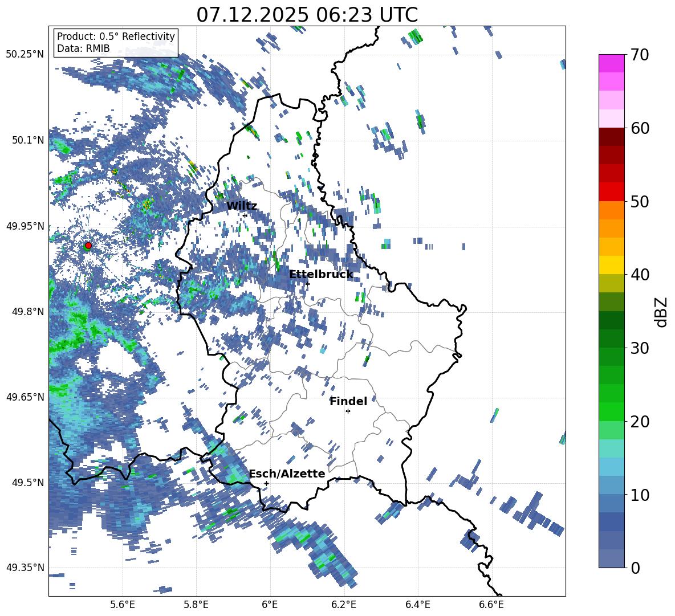Click the Esch/Alzette station cross marker

click(x=266, y=483)
